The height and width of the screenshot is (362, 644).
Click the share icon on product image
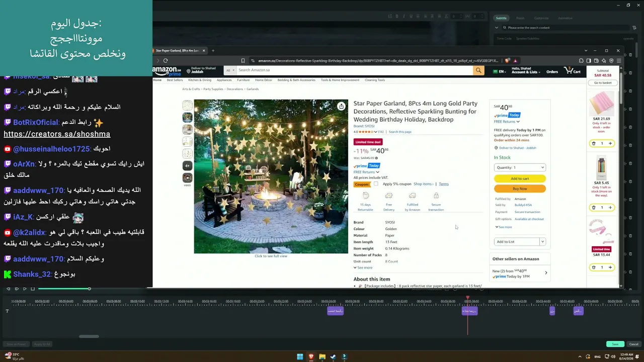click(x=341, y=106)
